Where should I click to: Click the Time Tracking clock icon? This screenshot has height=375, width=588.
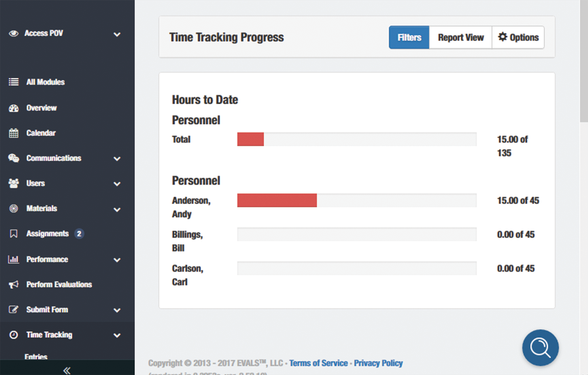(x=14, y=335)
